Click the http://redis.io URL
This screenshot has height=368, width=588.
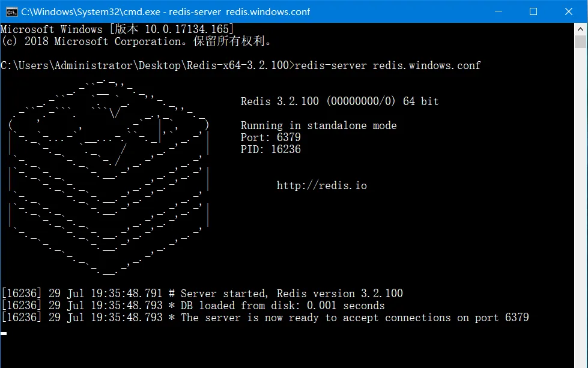pyautogui.click(x=322, y=186)
